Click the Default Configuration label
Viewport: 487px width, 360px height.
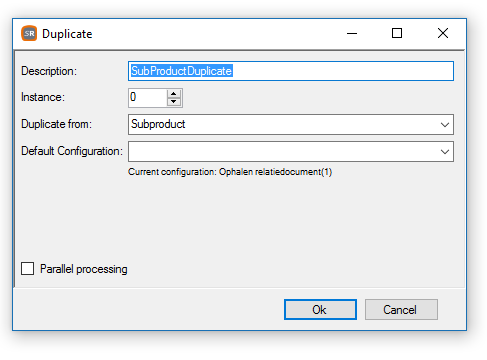(x=72, y=151)
